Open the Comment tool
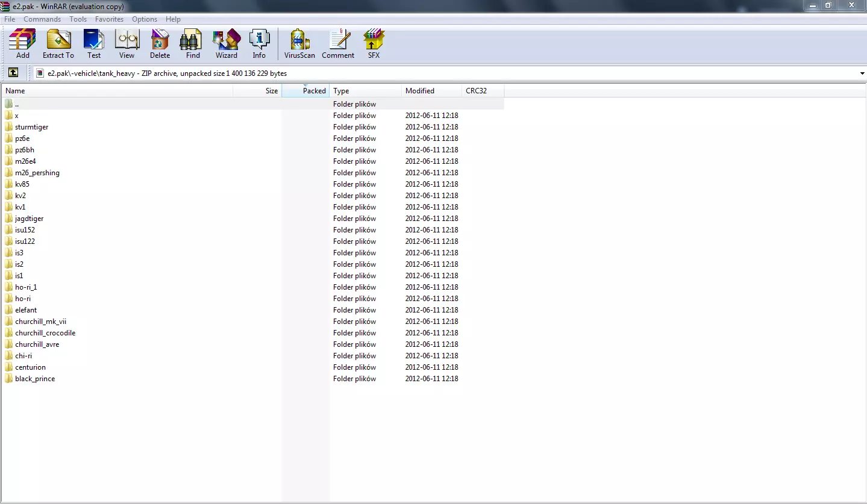Screen dimensions: 867x504 coord(338,44)
